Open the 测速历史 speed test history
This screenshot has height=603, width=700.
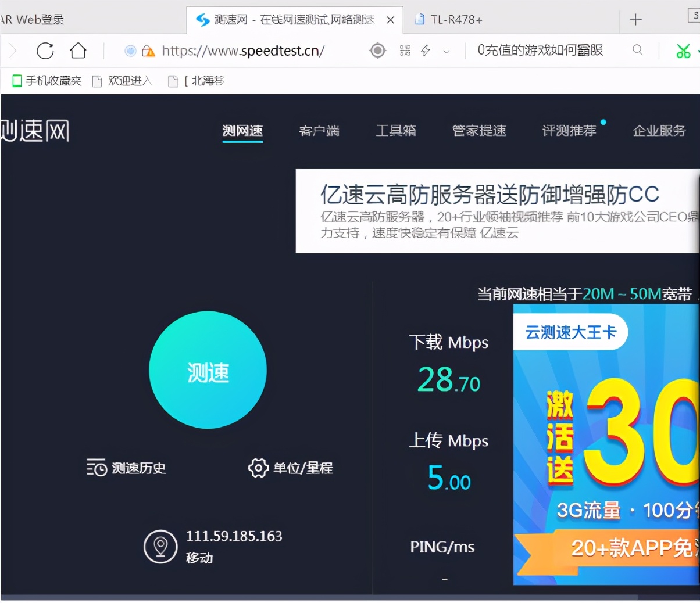126,468
